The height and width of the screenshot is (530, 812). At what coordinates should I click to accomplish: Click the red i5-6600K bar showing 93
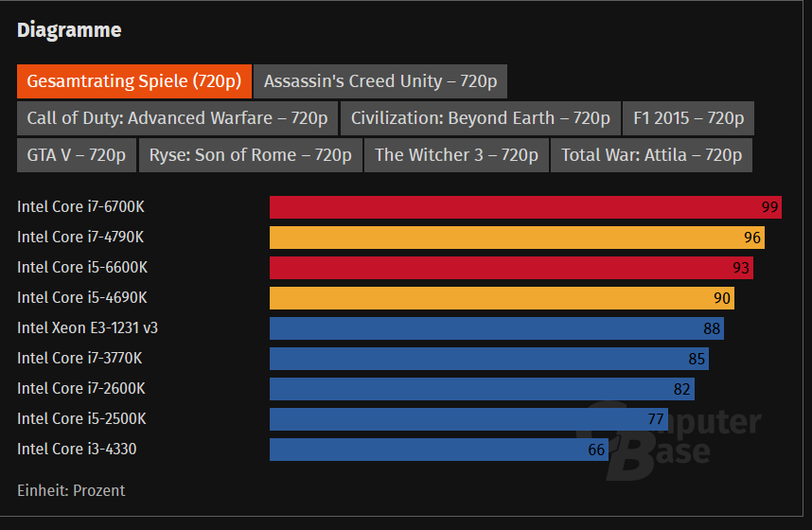coord(511,268)
